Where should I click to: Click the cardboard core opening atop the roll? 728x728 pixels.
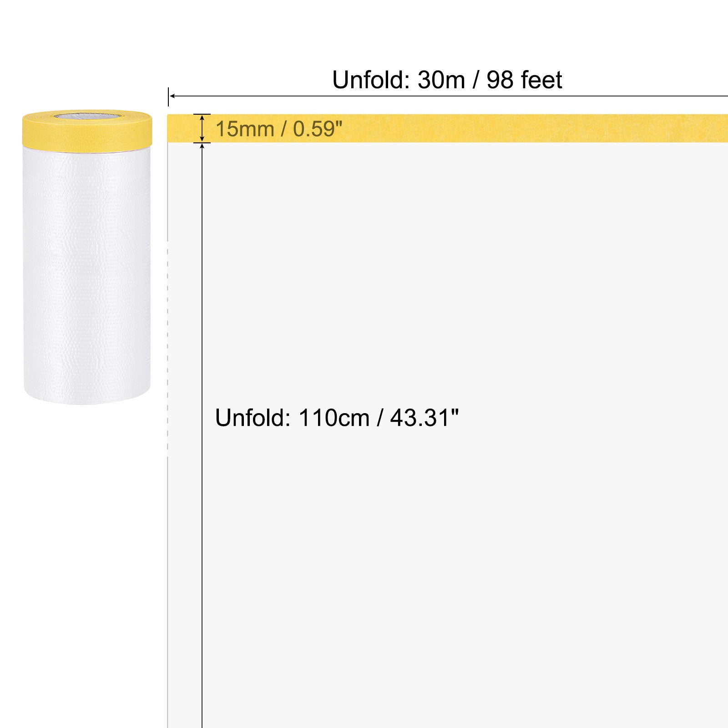(x=87, y=116)
